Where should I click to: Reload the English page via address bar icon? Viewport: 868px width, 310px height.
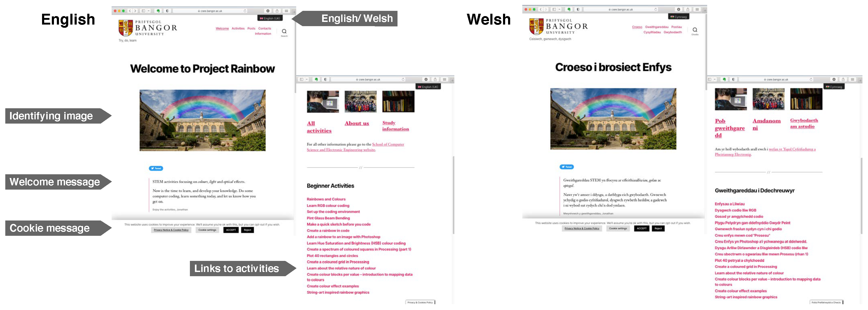pos(245,11)
